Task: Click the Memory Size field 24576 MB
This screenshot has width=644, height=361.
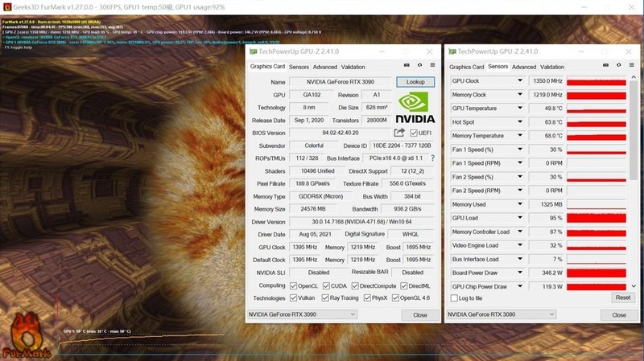Action: click(313, 209)
